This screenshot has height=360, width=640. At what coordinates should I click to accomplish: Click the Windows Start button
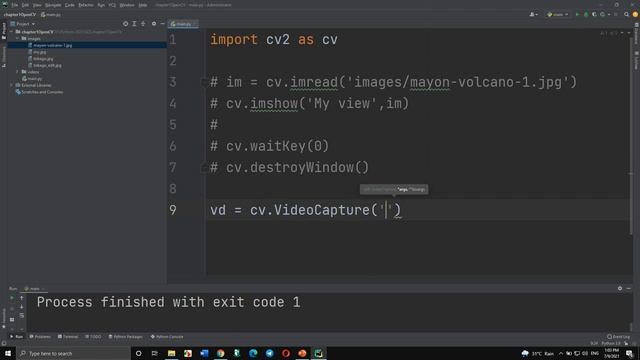[8, 353]
